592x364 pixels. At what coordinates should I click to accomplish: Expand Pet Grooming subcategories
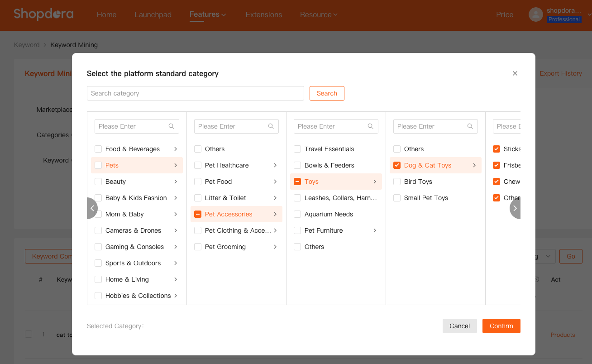(x=275, y=247)
